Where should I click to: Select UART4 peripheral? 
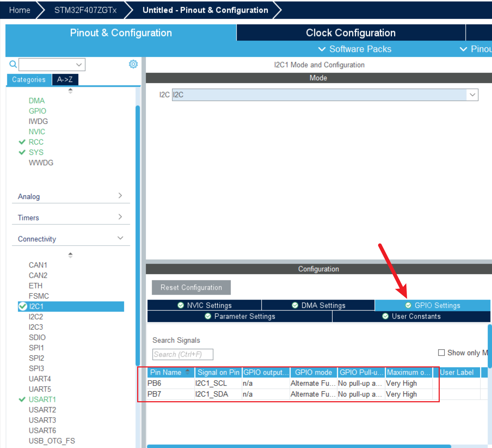point(40,379)
